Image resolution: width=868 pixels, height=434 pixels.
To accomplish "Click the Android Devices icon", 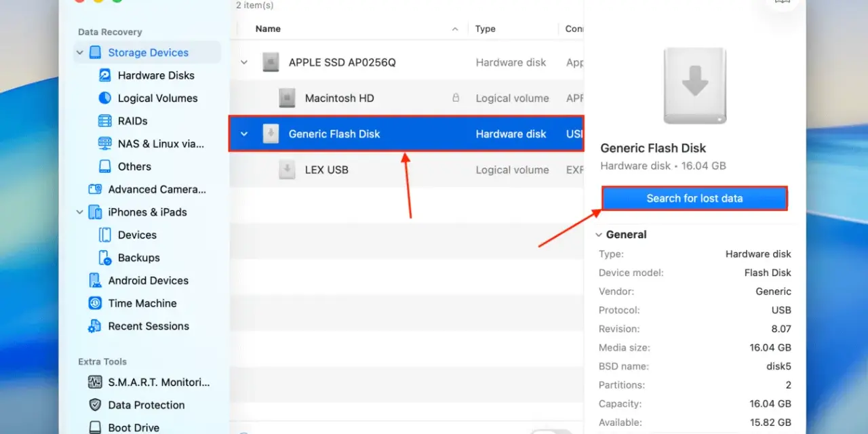I will coord(95,280).
